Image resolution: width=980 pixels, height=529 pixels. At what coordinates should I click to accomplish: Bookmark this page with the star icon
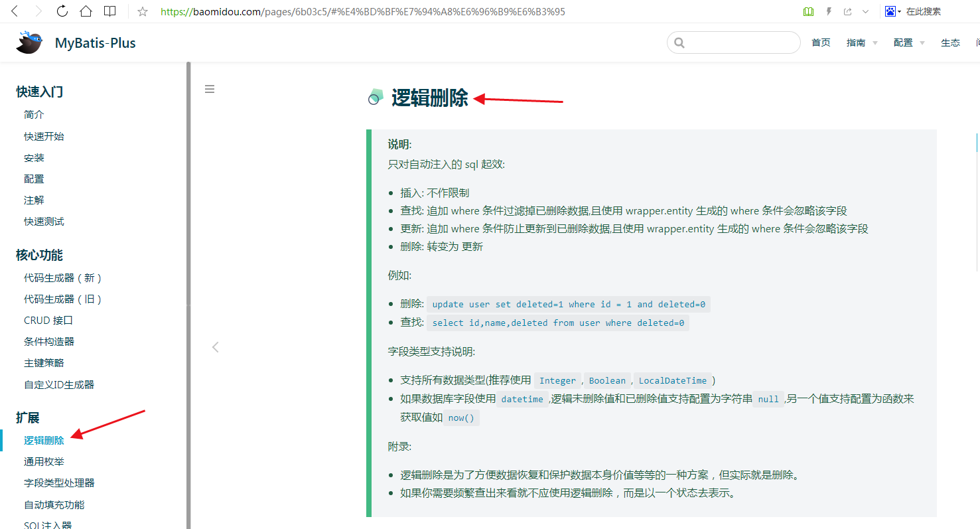pos(142,11)
